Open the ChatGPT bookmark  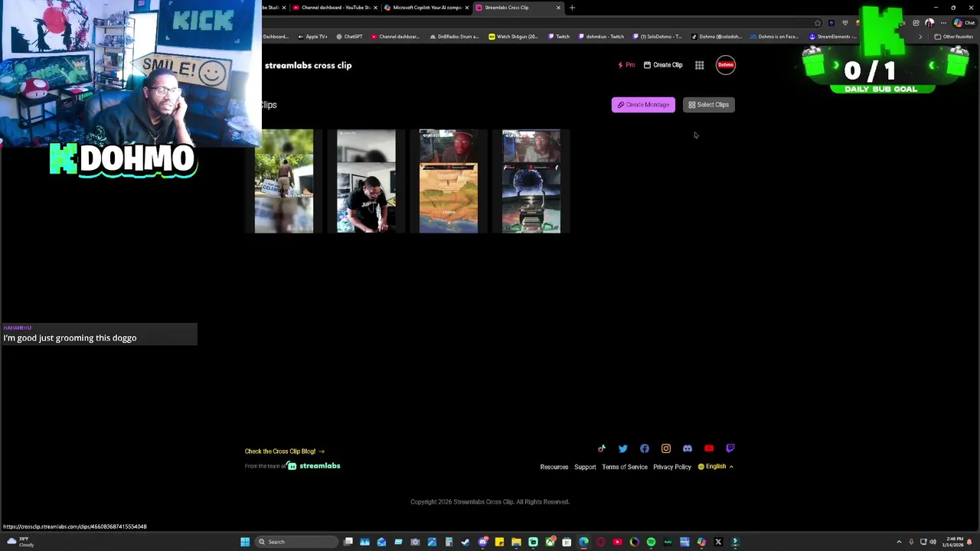pos(350,37)
